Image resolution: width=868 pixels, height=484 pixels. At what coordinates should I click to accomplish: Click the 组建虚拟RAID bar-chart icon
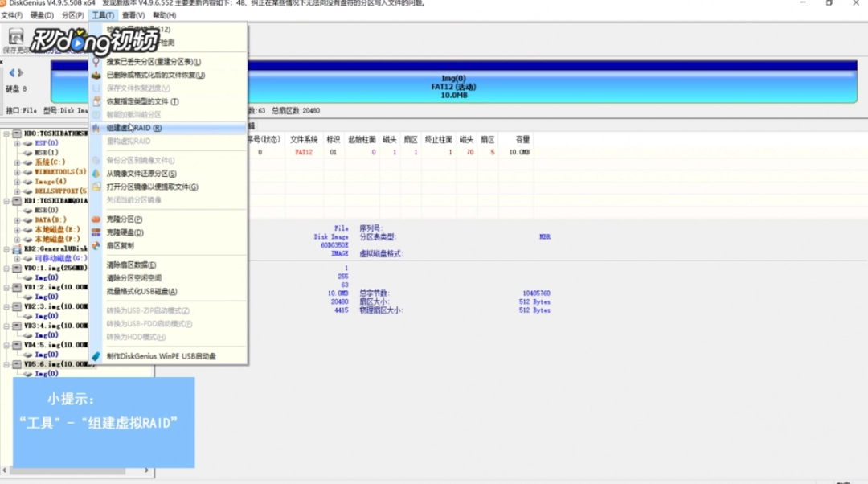tap(96, 128)
